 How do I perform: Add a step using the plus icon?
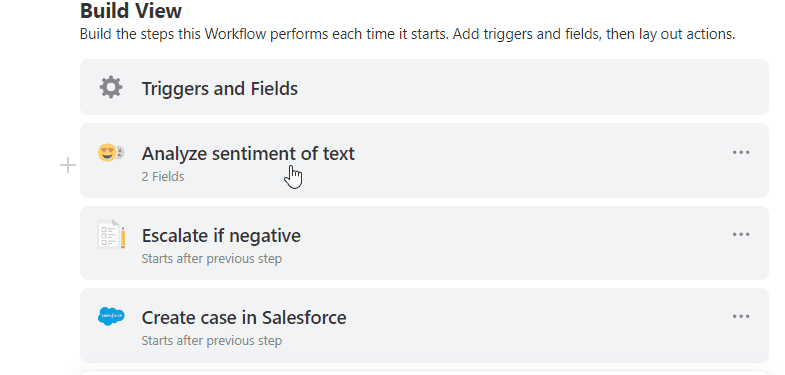(x=68, y=165)
